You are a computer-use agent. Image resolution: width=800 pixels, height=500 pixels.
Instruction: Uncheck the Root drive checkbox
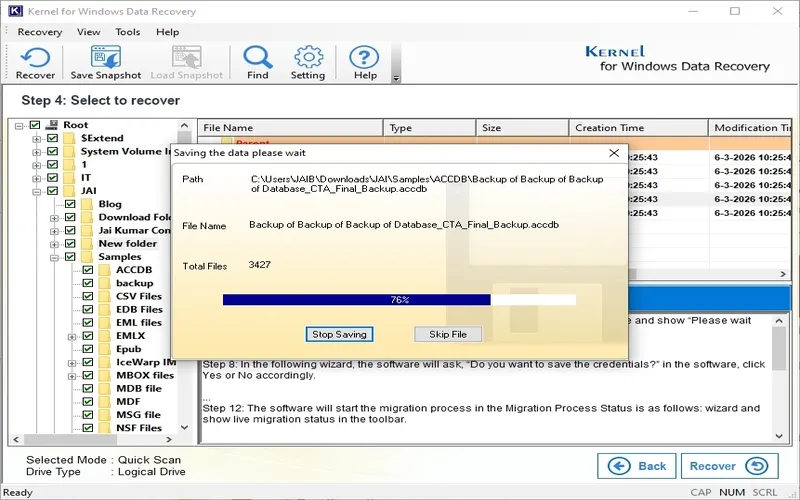click(x=35, y=125)
